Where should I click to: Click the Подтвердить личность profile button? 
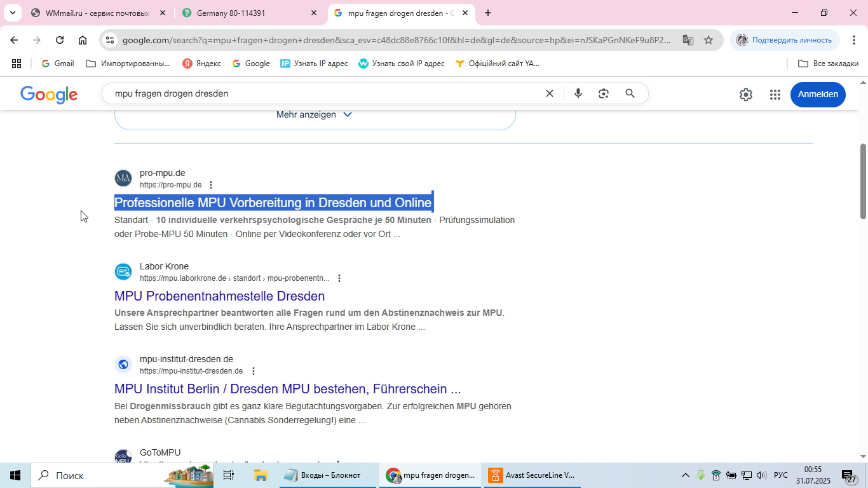coord(784,40)
